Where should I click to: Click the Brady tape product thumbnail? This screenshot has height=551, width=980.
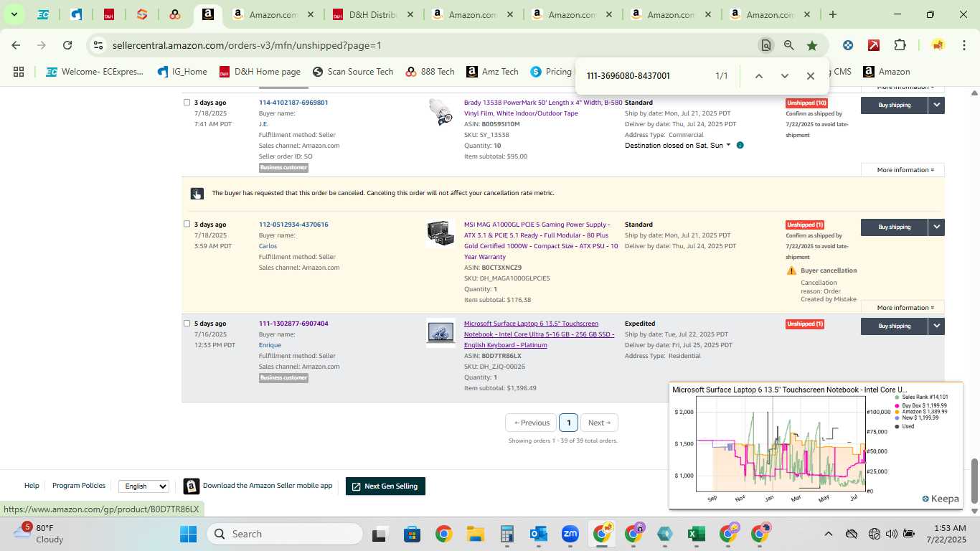tap(440, 113)
